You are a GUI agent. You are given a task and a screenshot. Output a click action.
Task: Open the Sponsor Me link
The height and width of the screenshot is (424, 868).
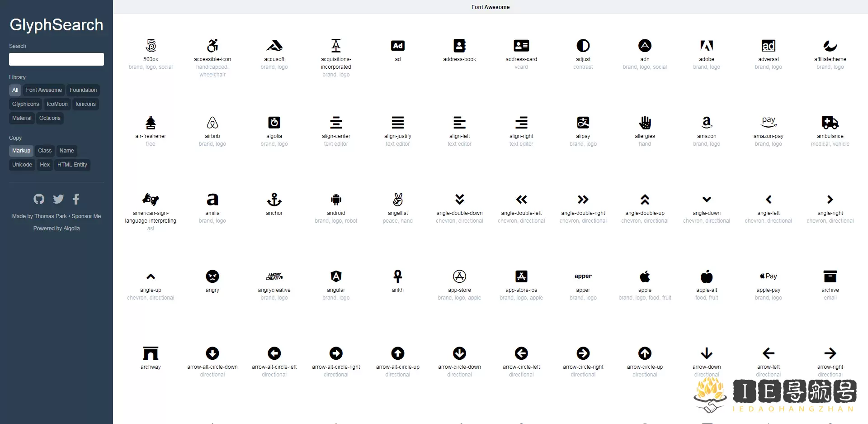[x=87, y=216]
